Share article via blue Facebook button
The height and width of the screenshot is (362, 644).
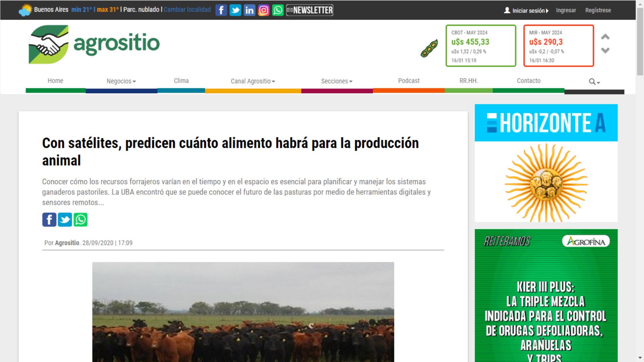click(49, 220)
